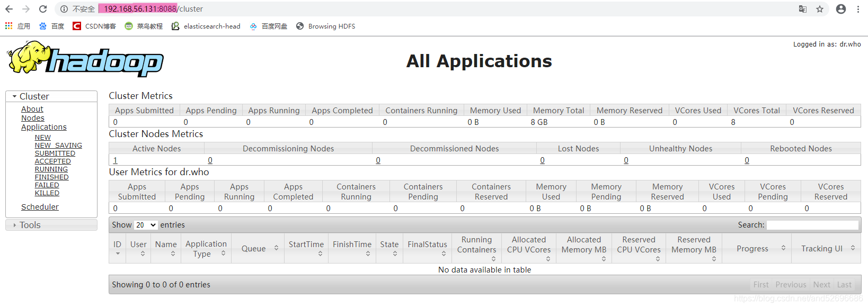Open the Apps grid bookmark icon

tap(17, 26)
